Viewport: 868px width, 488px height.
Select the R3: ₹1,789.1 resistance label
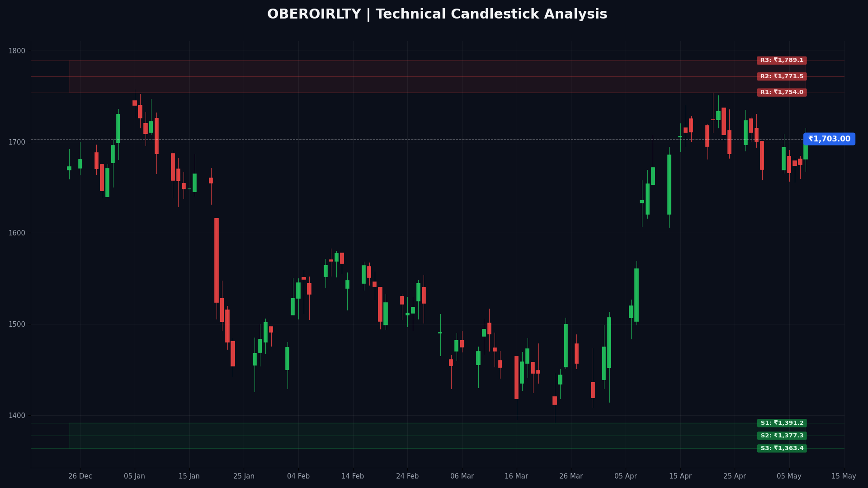pos(782,61)
